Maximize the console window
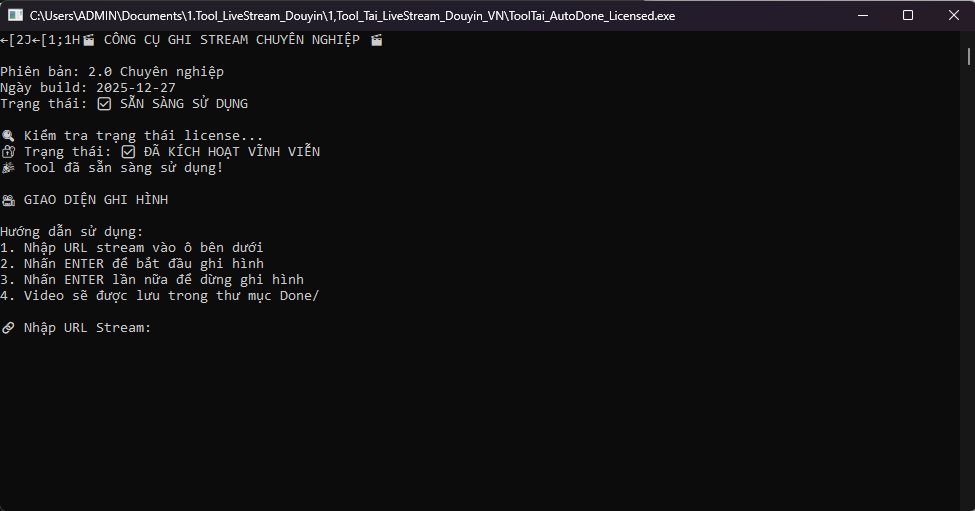 pyautogui.click(x=907, y=15)
